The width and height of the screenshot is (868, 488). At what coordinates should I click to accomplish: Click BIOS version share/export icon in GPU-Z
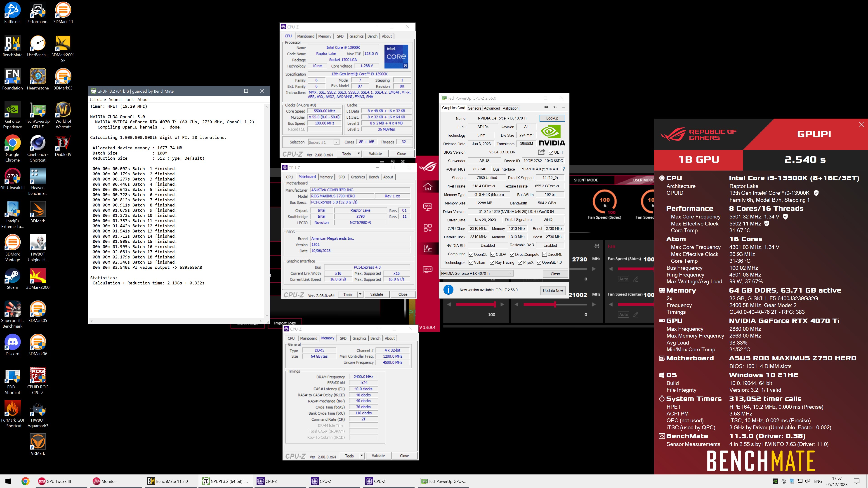point(541,152)
